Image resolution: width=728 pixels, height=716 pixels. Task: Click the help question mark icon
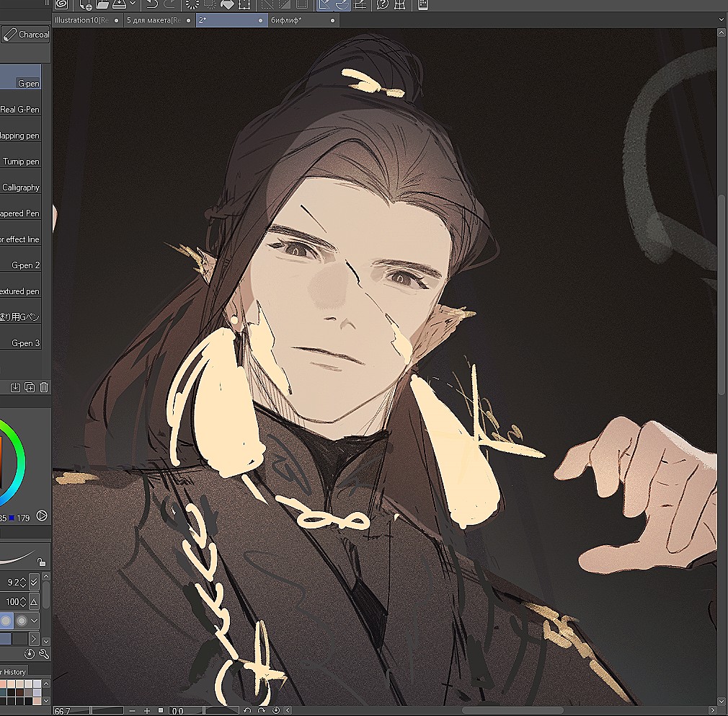pyautogui.click(x=382, y=4)
